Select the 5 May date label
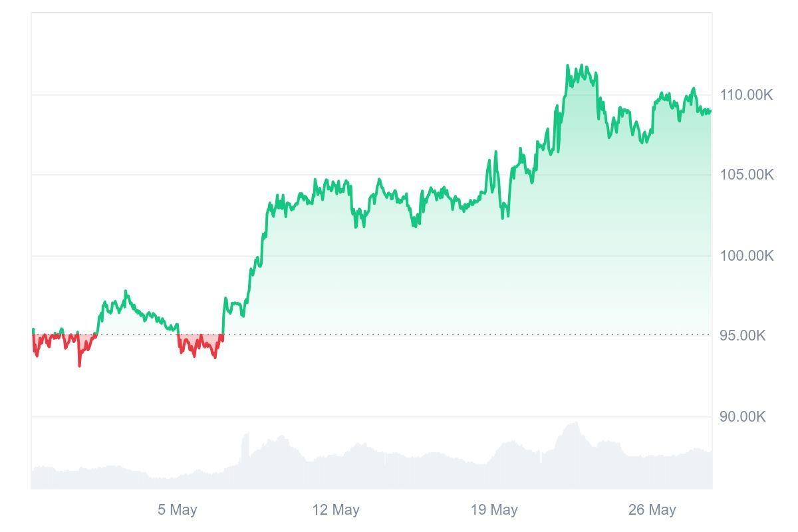The height and width of the screenshot is (532, 798). tap(177, 510)
